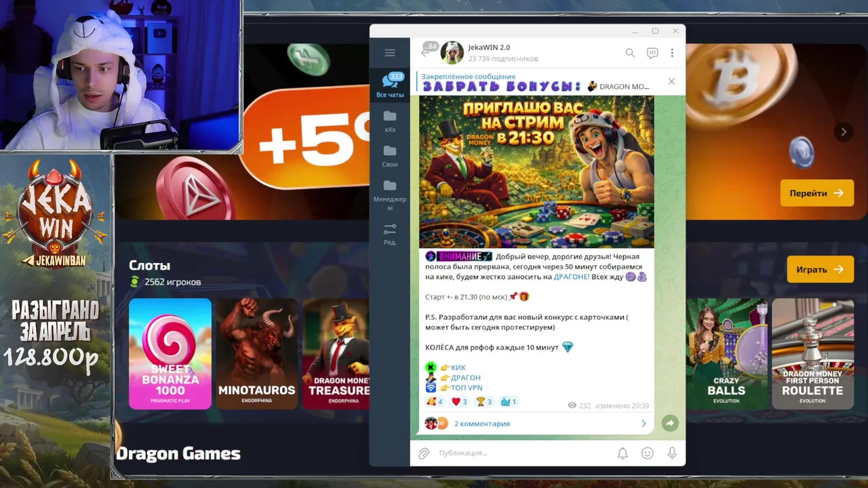Image resolution: width=868 pixels, height=488 pixels.
Task: Open Dragon Money First Person Roulette
Action: (x=812, y=354)
